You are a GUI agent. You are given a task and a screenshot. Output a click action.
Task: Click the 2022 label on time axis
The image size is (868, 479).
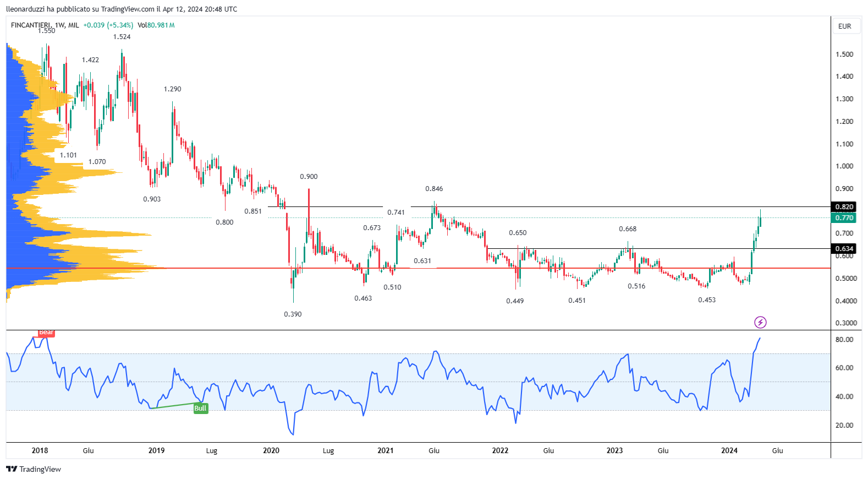(500, 450)
